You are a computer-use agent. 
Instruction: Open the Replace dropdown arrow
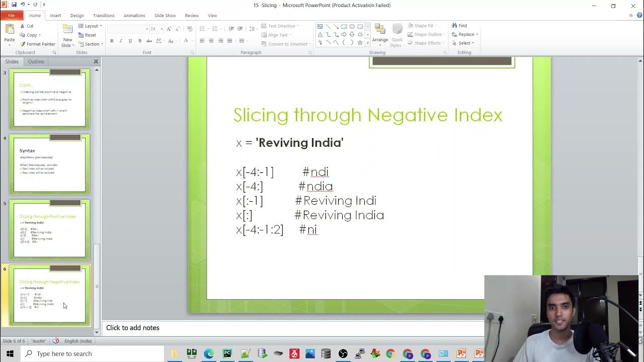point(477,35)
